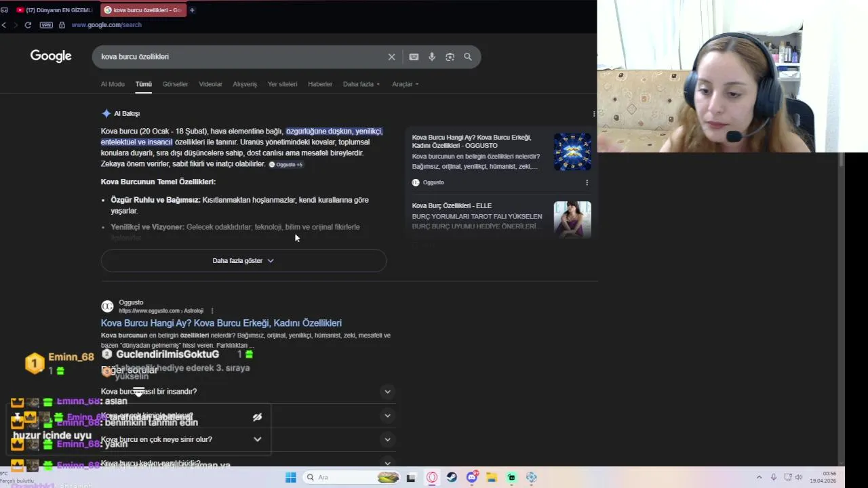Open the Oggusto source card options menu
The width and height of the screenshot is (868, 488).
587,182
